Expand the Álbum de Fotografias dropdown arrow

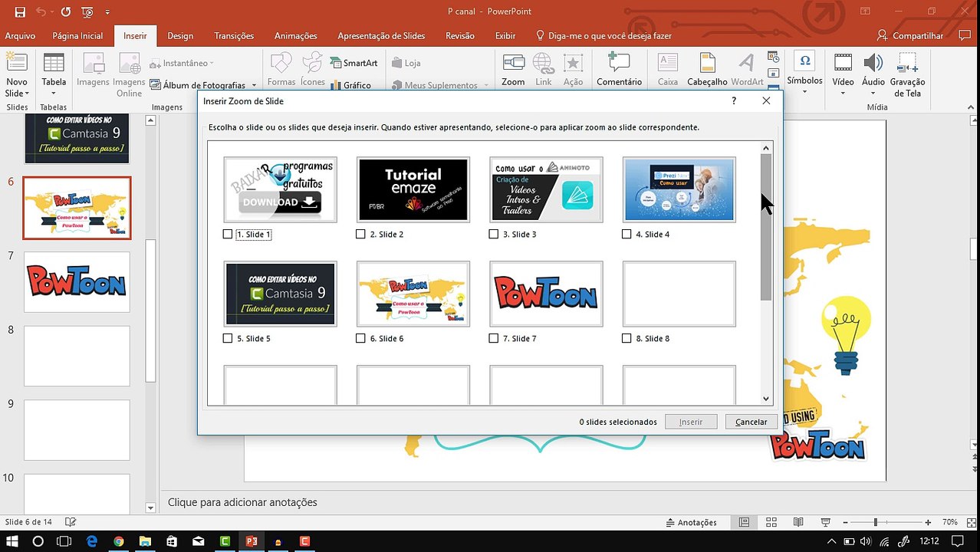point(254,85)
